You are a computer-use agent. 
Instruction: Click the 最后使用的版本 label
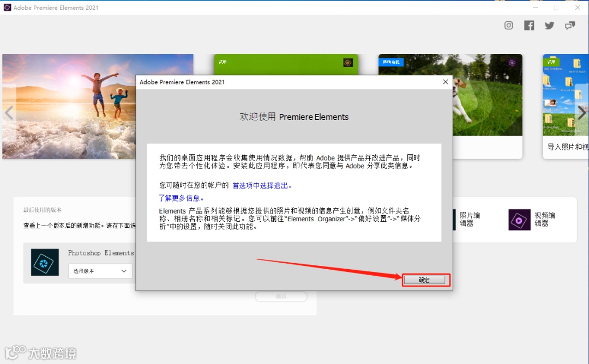click(42, 210)
